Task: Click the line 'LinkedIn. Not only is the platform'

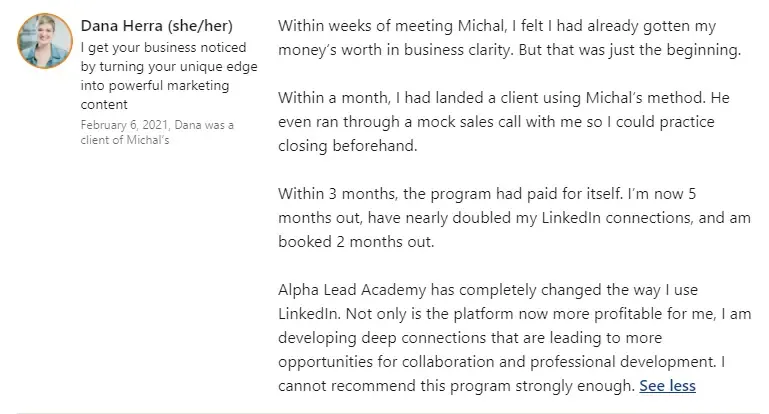Action: point(514,314)
